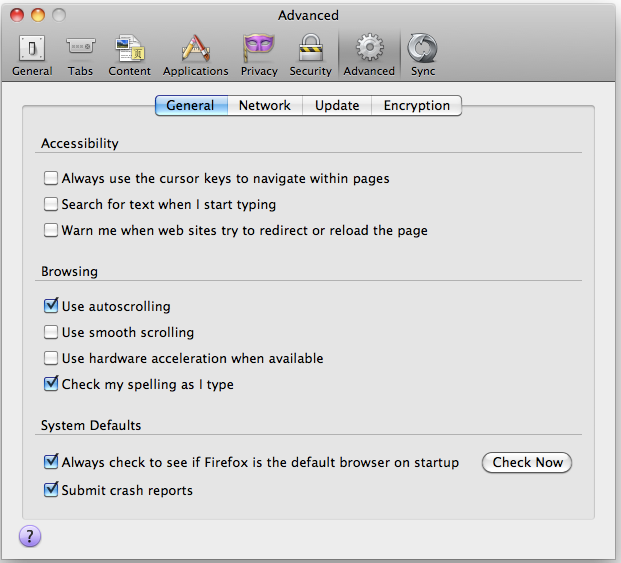Open the Sync preferences pane
The height and width of the screenshot is (563, 621).
point(423,55)
